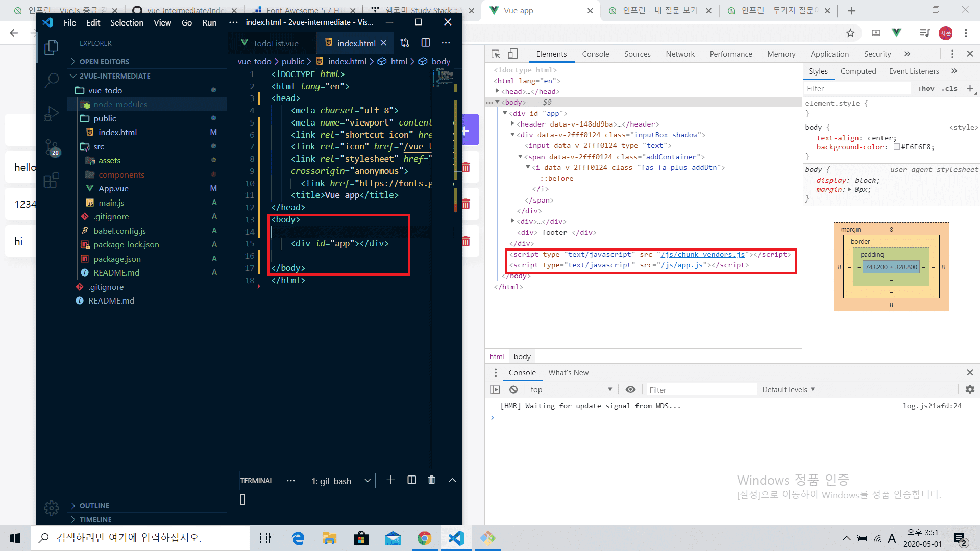This screenshot has width=980, height=551.
Task: Click the background-color #F6F6F8 swatch
Action: point(897,147)
